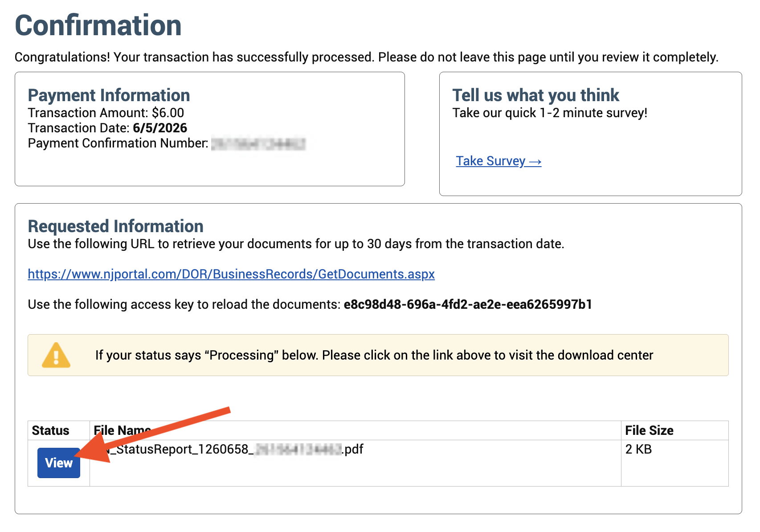Click the blue View button
760x532 pixels.
59,463
